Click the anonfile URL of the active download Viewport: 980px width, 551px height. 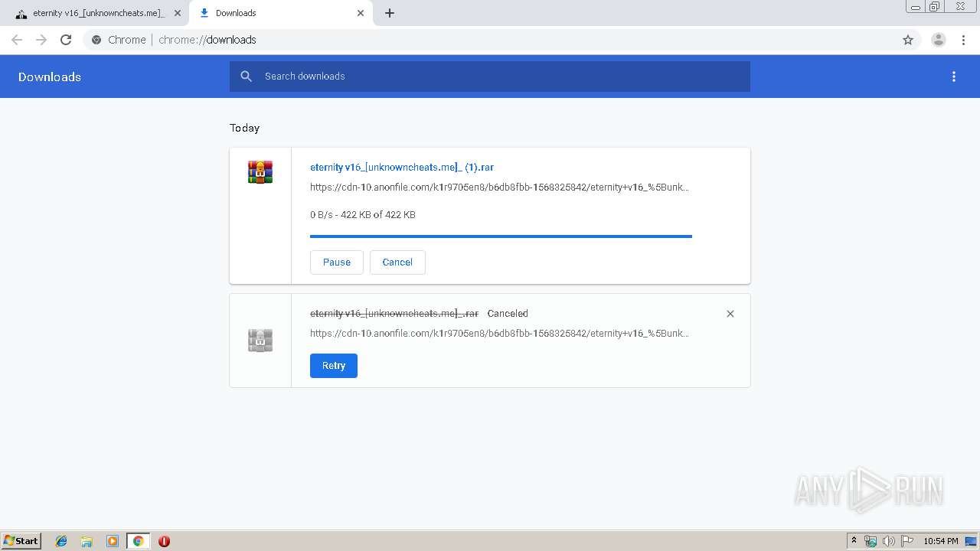(x=499, y=187)
